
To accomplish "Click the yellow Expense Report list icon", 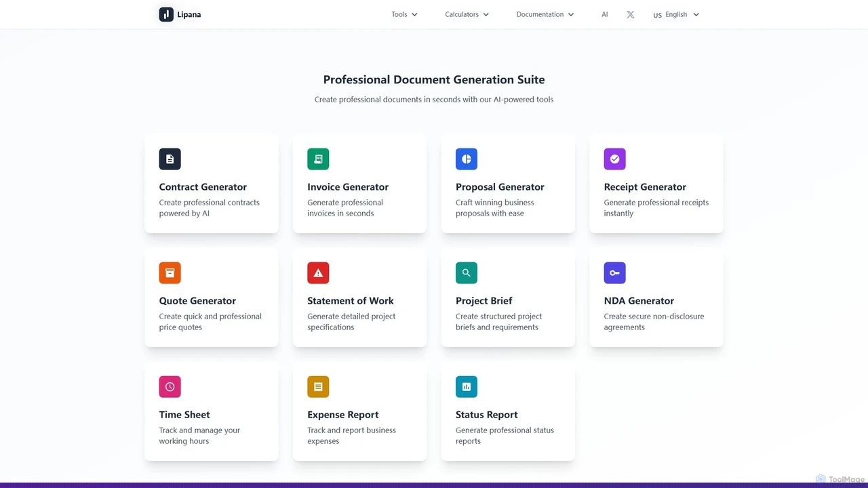I will pyautogui.click(x=318, y=387).
